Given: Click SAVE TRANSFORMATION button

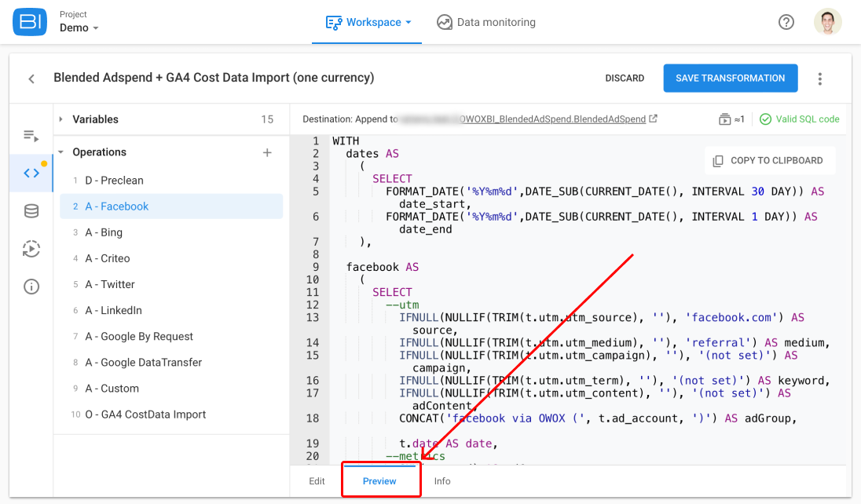Looking at the screenshot, I should click(x=731, y=79).
